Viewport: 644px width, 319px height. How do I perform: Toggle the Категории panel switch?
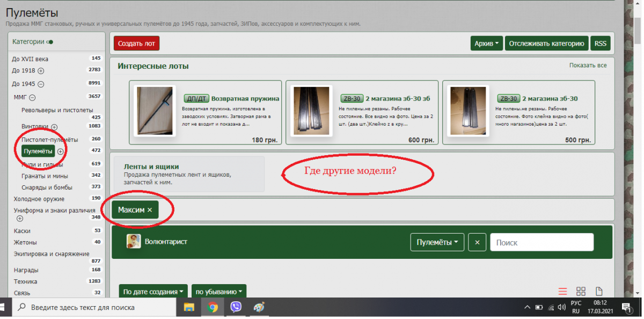pyautogui.click(x=50, y=42)
